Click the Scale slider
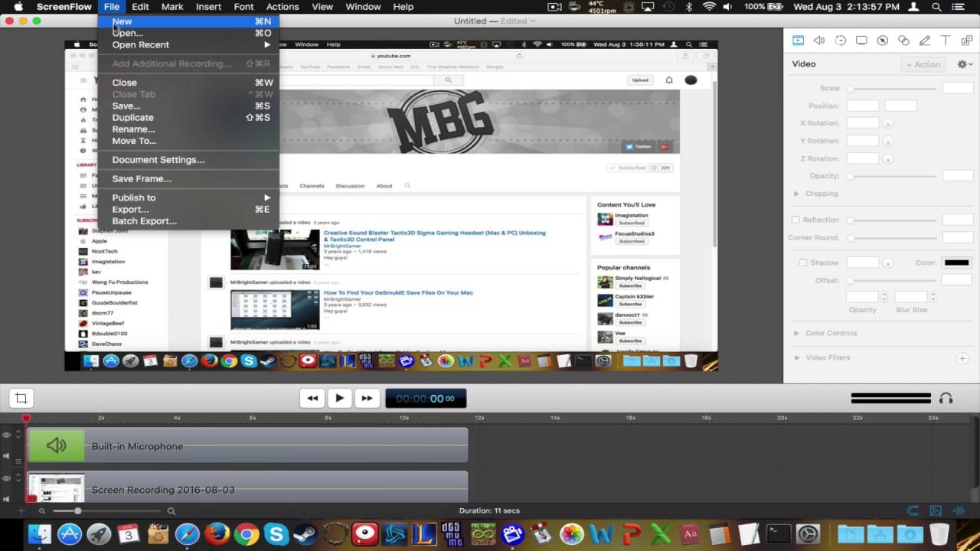This screenshot has width=980, height=551. (893, 89)
